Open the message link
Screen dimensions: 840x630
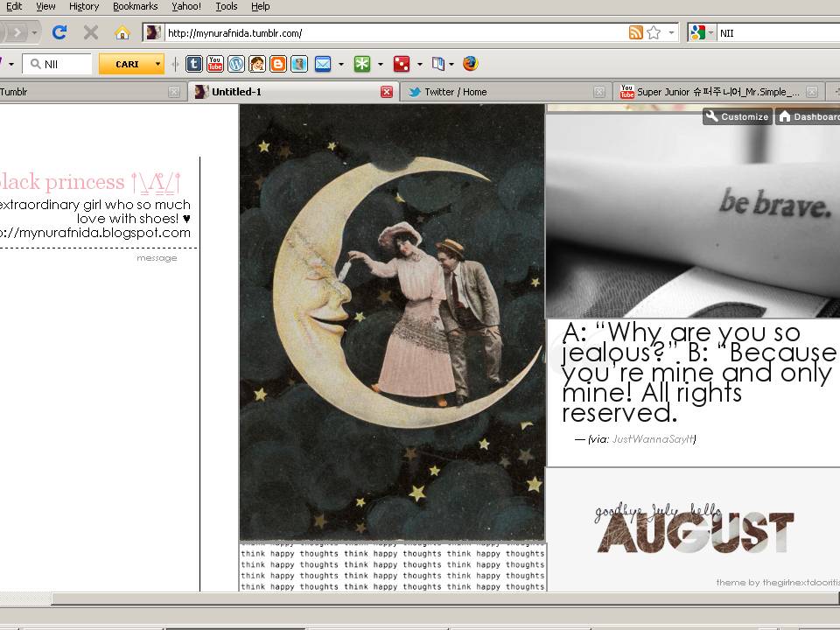tap(157, 257)
